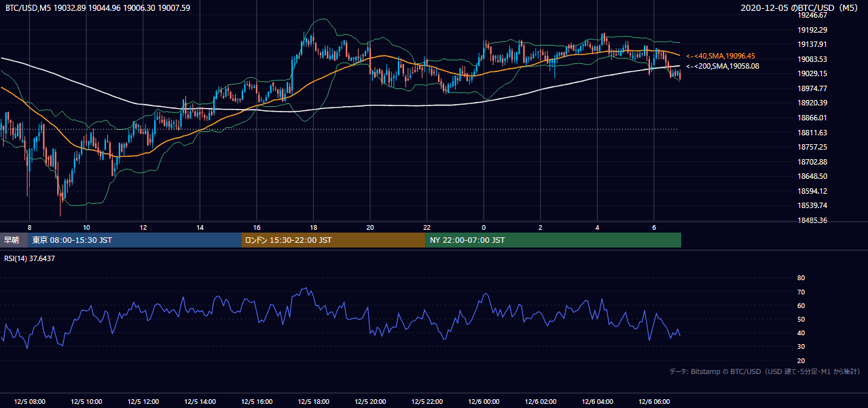Click hour tick 0 under the candlestick chart
The width and height of the screenshot is (868, 408).
484,227
